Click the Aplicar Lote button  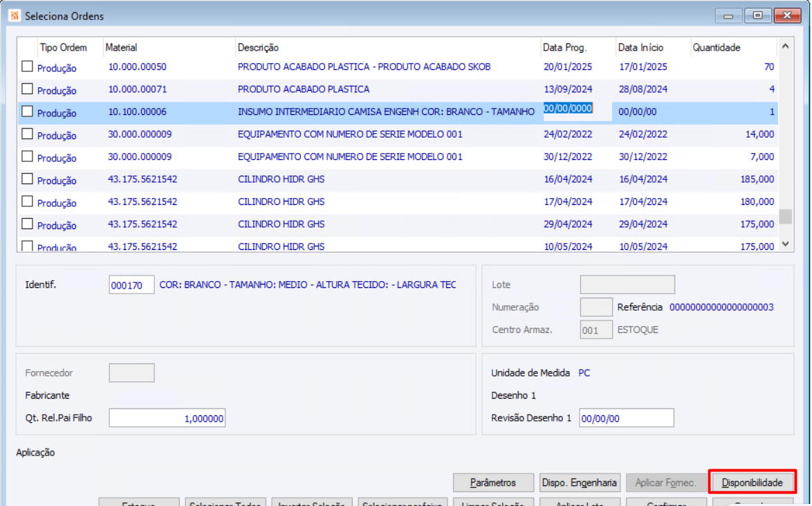[580, 503]
